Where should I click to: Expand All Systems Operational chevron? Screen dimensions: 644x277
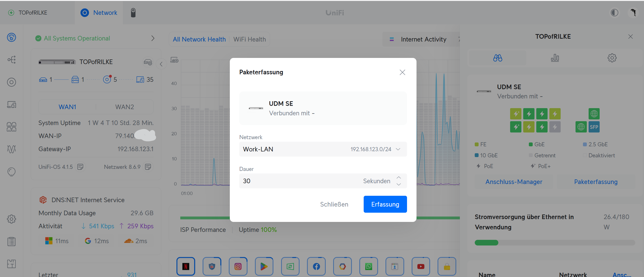coord(153,38)
